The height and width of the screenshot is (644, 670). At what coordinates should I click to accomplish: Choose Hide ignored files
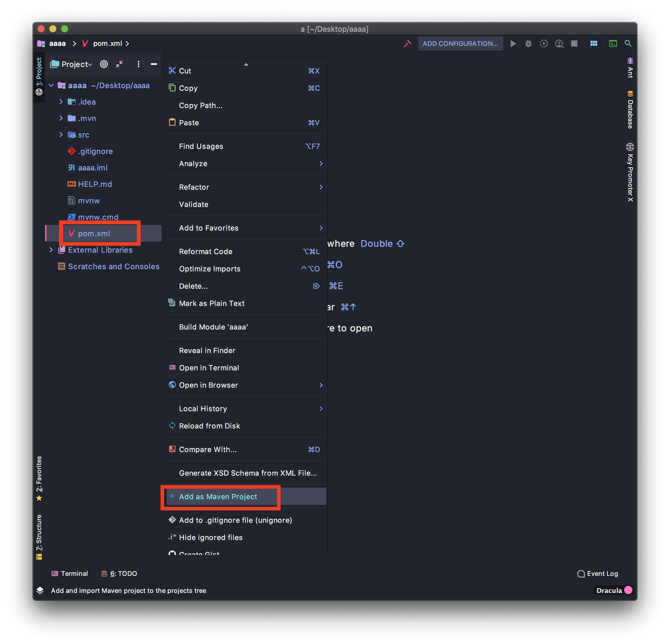click(246, 537)
